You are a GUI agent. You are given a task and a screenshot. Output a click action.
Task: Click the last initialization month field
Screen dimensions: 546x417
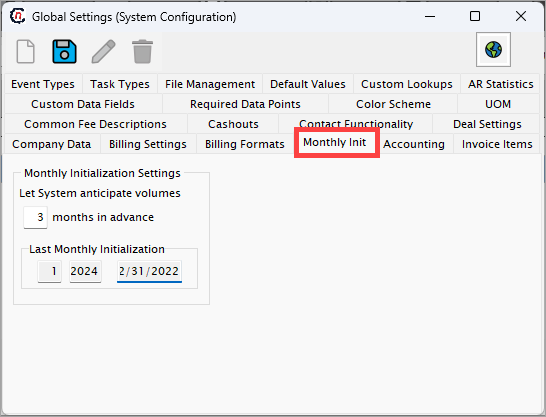pyautogui.click(x=49, y=271)
